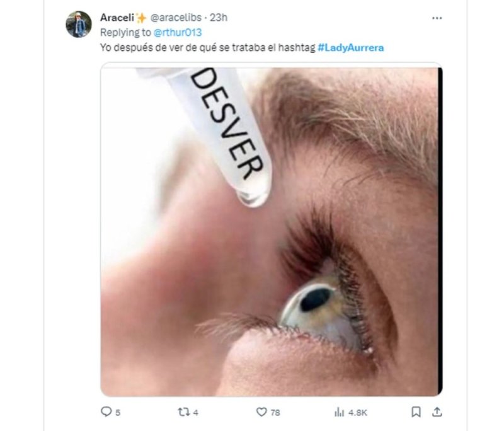This screenshot has height=431, width=504.
Task: Click the retweet count of 4
Action: point(196,413)
